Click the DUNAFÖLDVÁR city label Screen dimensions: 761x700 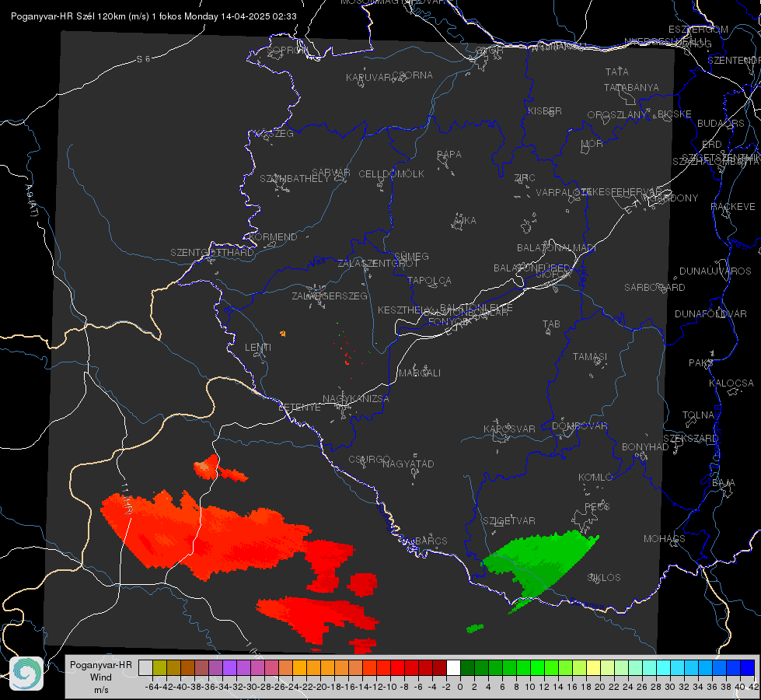tap(710, 313)
